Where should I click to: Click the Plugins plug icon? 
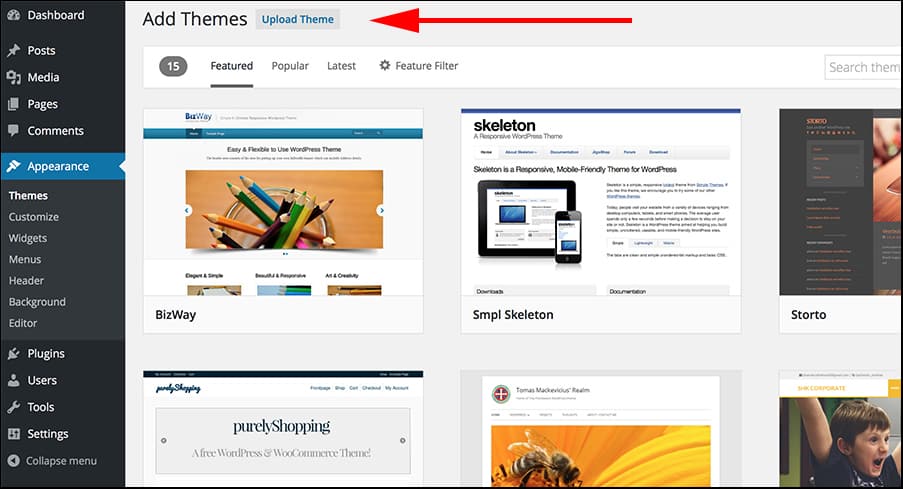click(x=14, y=354)
